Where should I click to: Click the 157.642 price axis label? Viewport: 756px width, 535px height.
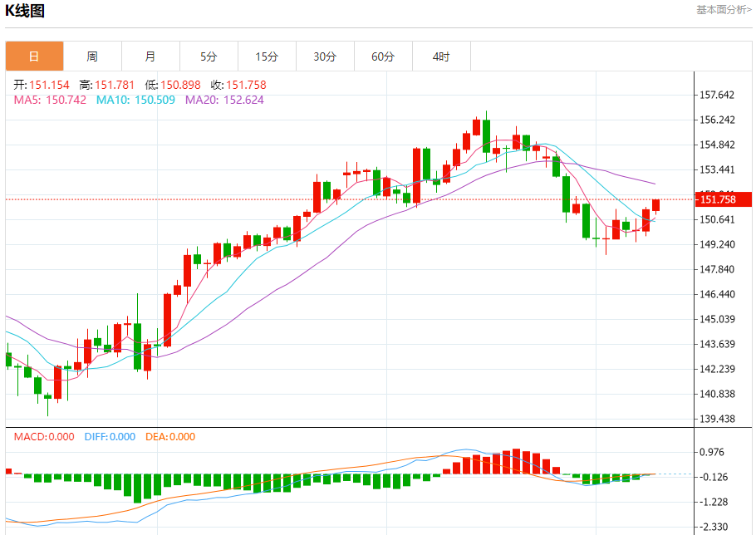point(718,95)
